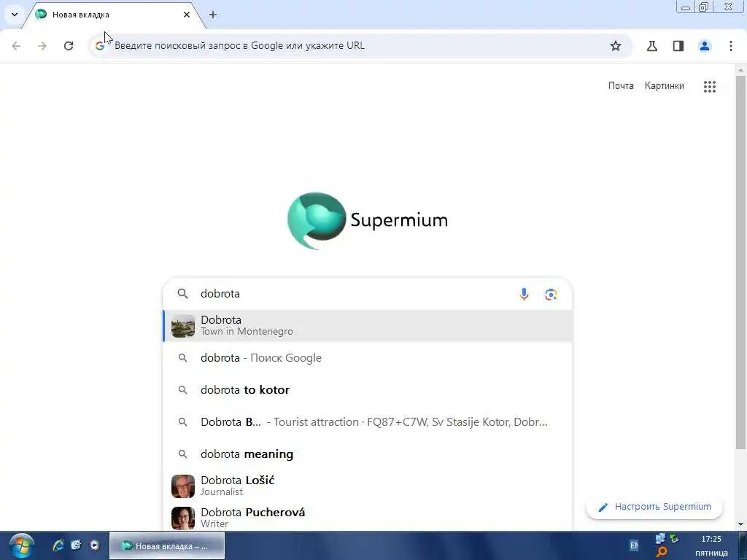Select Dobrota Lošić Journalist suggestion

point(368,486)
